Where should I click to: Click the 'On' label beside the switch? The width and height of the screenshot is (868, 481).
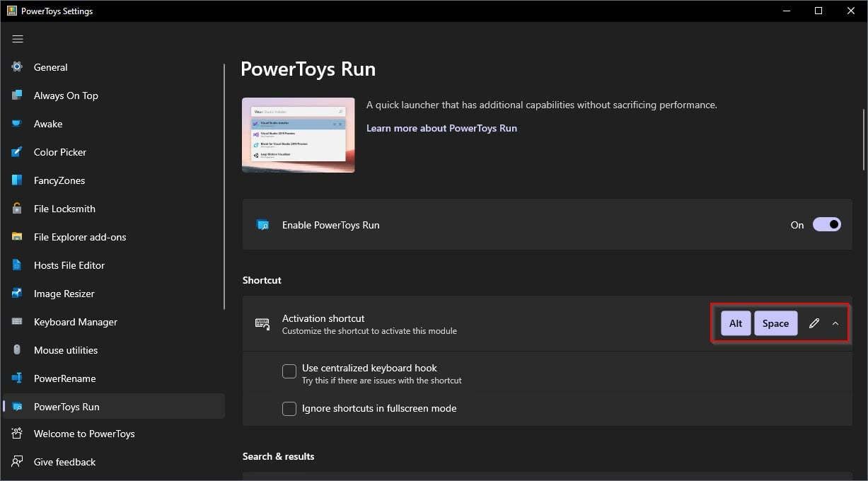(797, 225)
